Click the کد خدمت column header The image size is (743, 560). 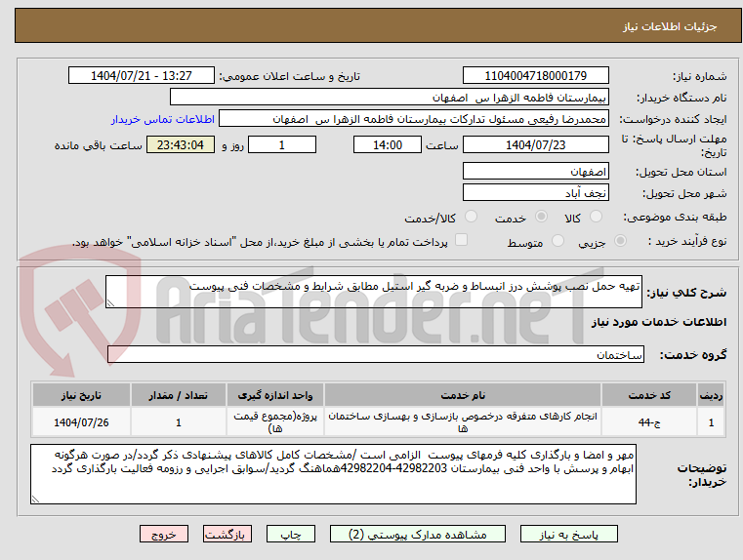(648, 395)
